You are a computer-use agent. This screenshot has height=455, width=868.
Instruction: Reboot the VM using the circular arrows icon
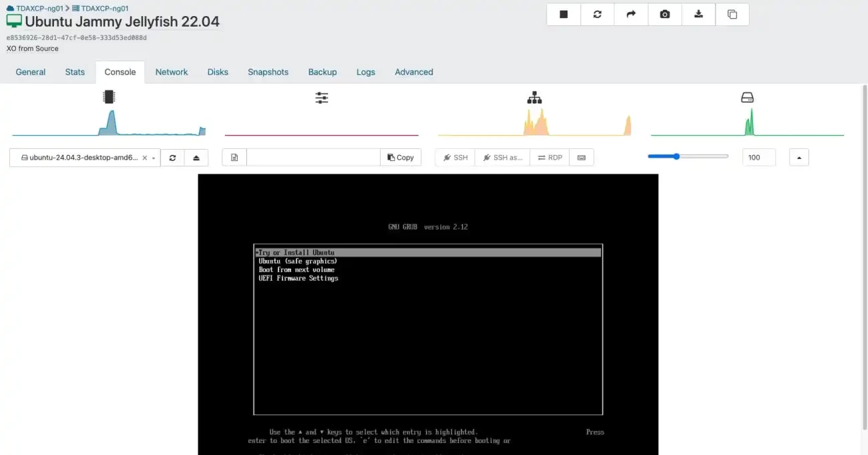[x=598, y=14]
